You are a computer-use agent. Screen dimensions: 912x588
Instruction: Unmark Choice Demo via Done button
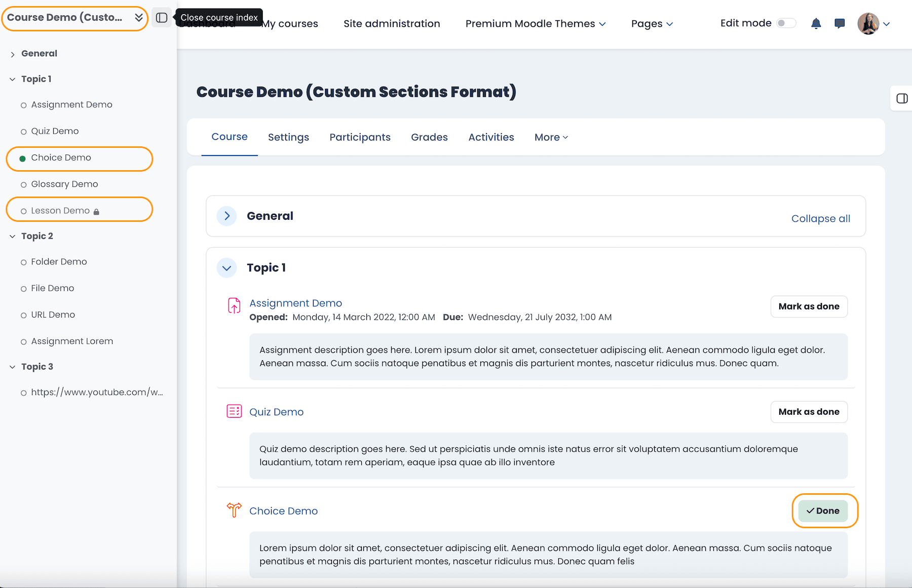[823, 511]
